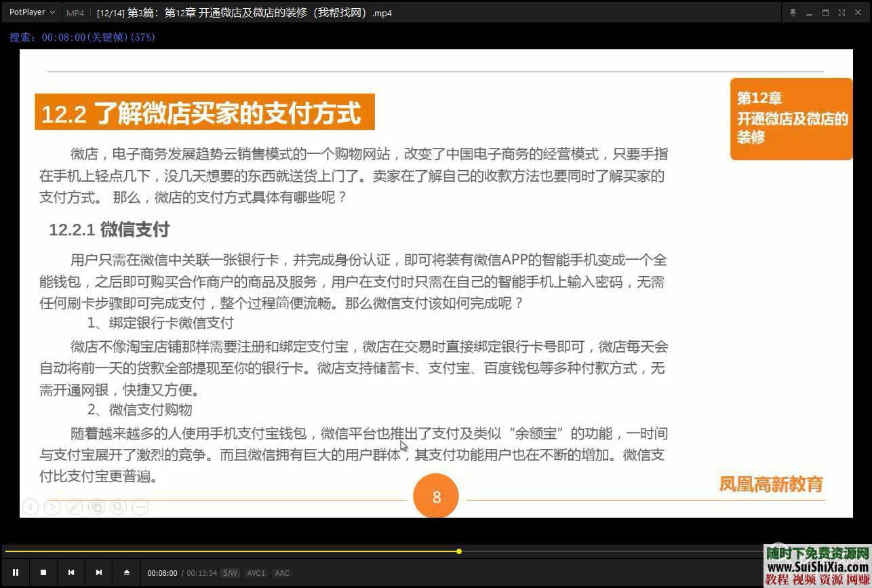Click the pin-on-top icon in the title bar
872x588 pixels.
pos(793,12)
